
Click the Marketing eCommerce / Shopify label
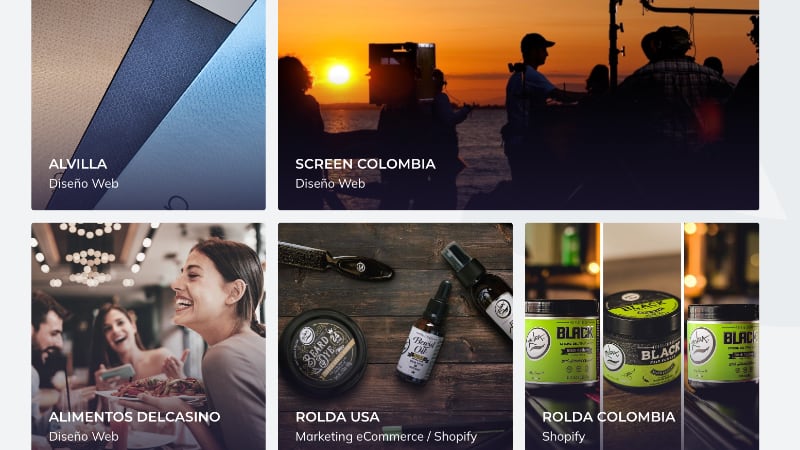[x=386, y=436]
